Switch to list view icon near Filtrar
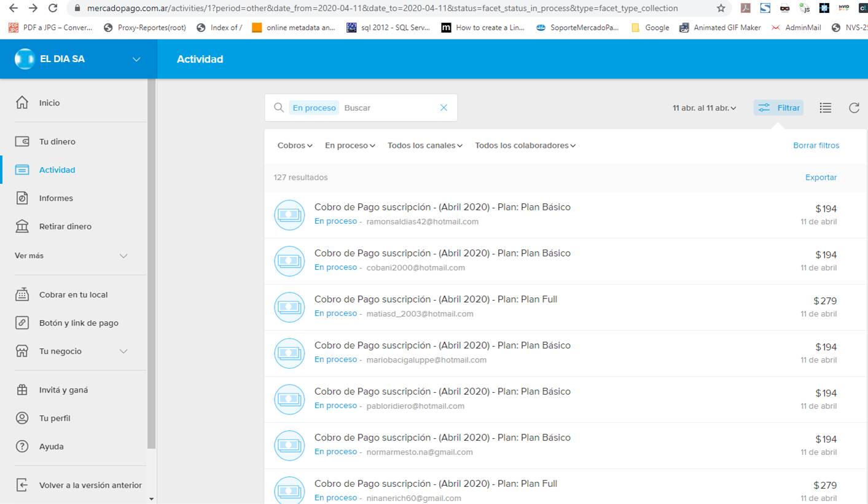Viewport: 868px width, 504px height. coord(825,108)
